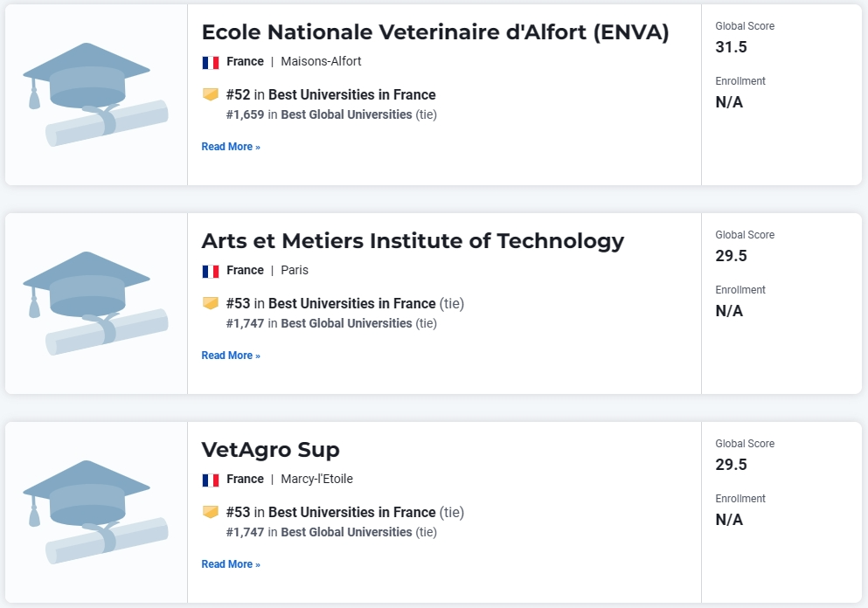Open the VetAgro Sup title link
The height and width of the screenshot is (608, 868).
270,450
